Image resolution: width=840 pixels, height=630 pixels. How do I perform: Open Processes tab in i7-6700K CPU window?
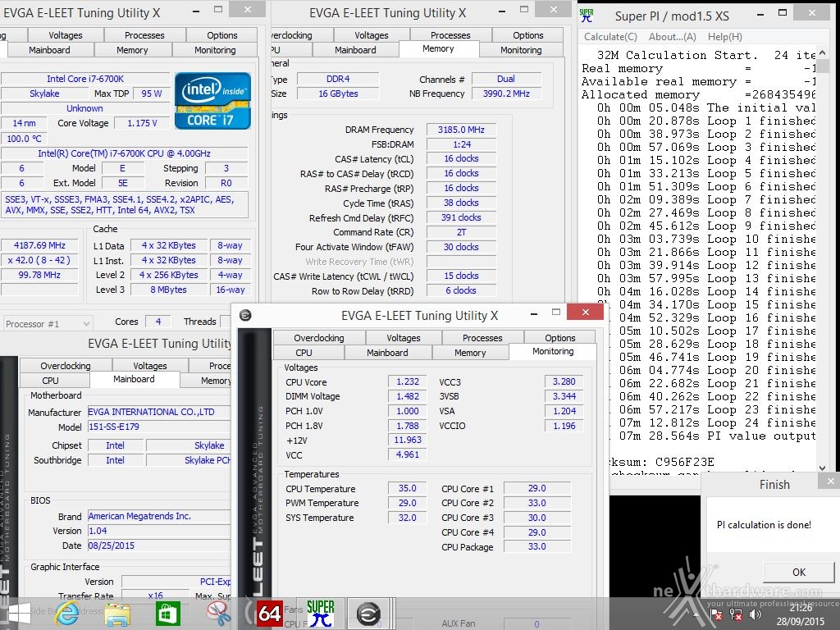point(144,35)
